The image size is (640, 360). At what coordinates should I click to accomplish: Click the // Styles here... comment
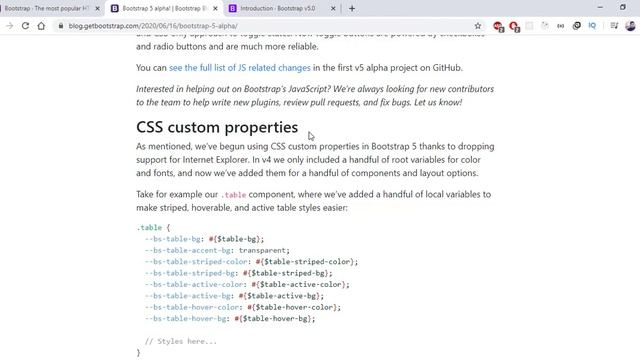(181, 341)
